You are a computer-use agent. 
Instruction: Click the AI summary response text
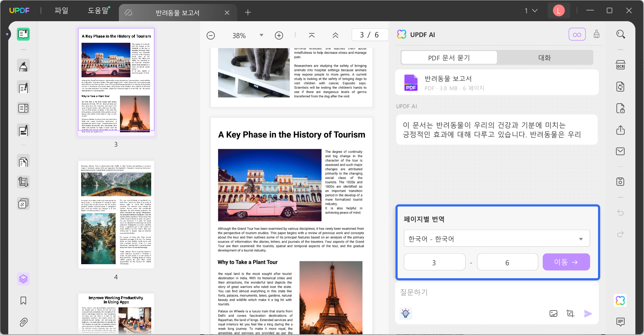497,130
